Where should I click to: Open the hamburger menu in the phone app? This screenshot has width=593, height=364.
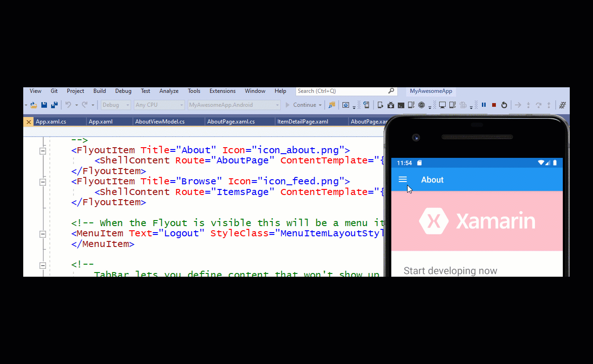pyautogui.click(x=403, y=179)
